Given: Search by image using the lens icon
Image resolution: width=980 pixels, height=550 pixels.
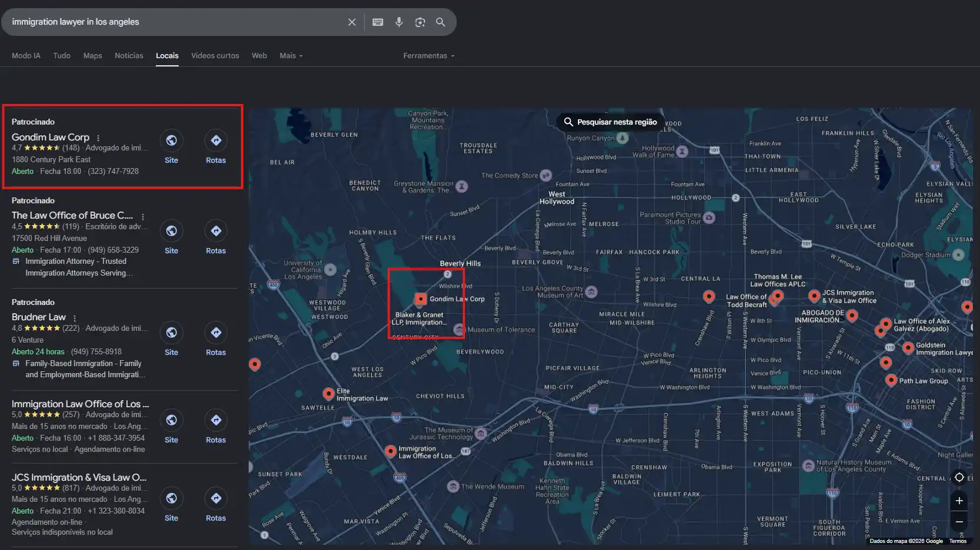Looking at the screenshot, I should point(420,22).
